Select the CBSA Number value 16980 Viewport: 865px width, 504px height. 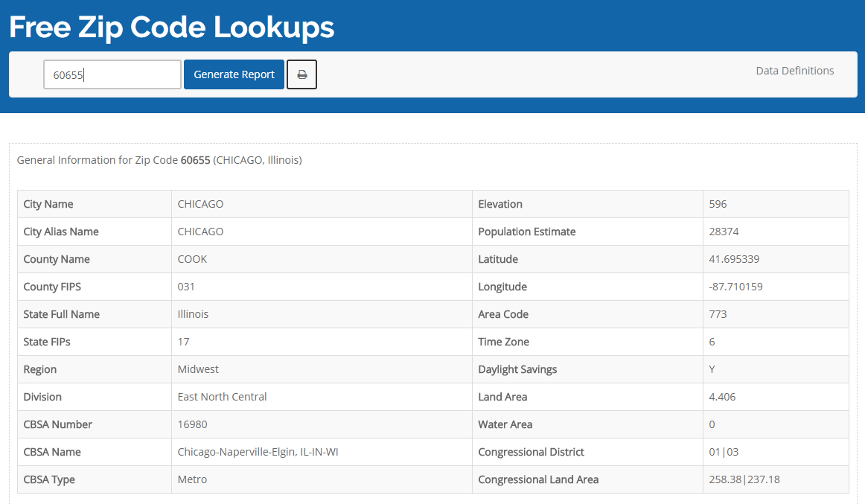coord(193,424)
